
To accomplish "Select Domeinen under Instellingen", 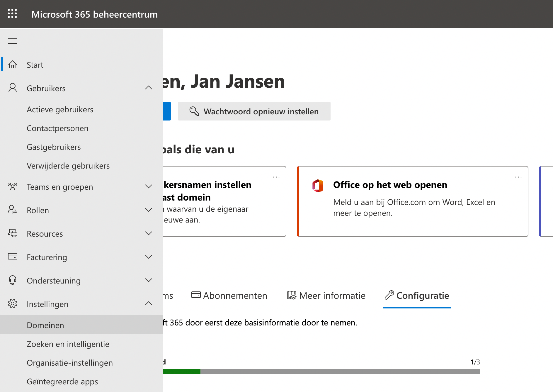I will click(45, 325).
